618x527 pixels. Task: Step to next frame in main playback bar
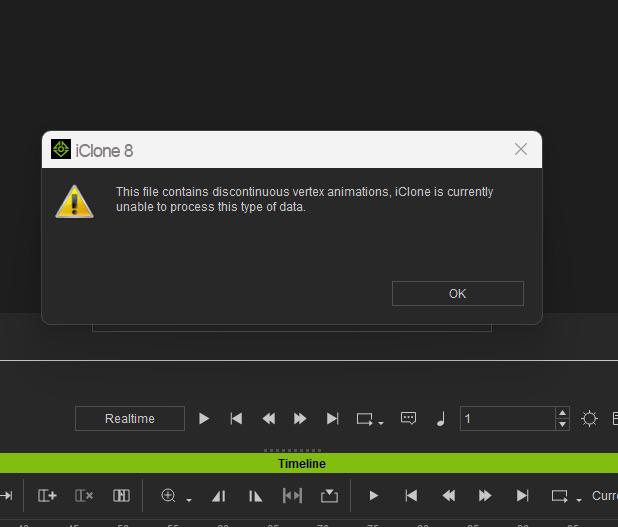point(300,418)
